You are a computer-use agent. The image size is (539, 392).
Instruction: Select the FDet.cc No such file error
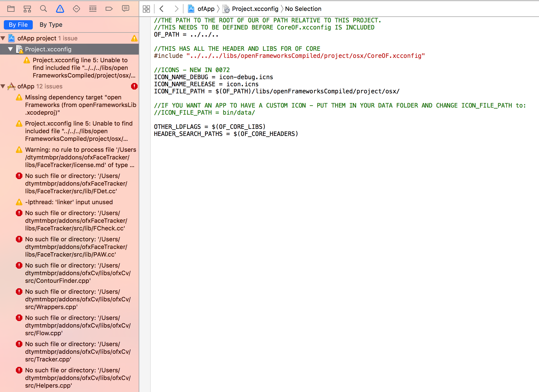coord(69,183)
